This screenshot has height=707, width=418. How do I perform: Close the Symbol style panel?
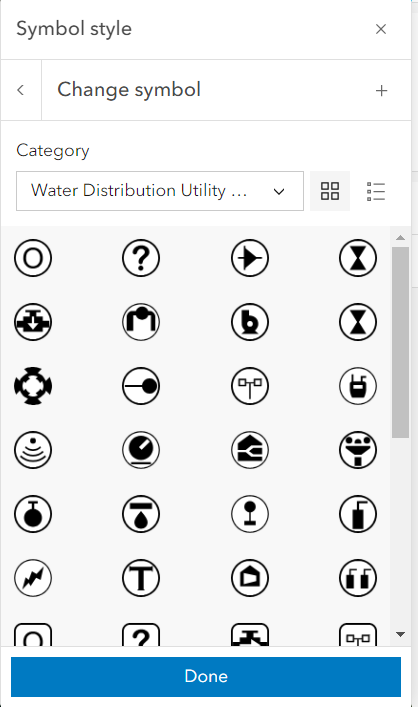pos(381,29)
